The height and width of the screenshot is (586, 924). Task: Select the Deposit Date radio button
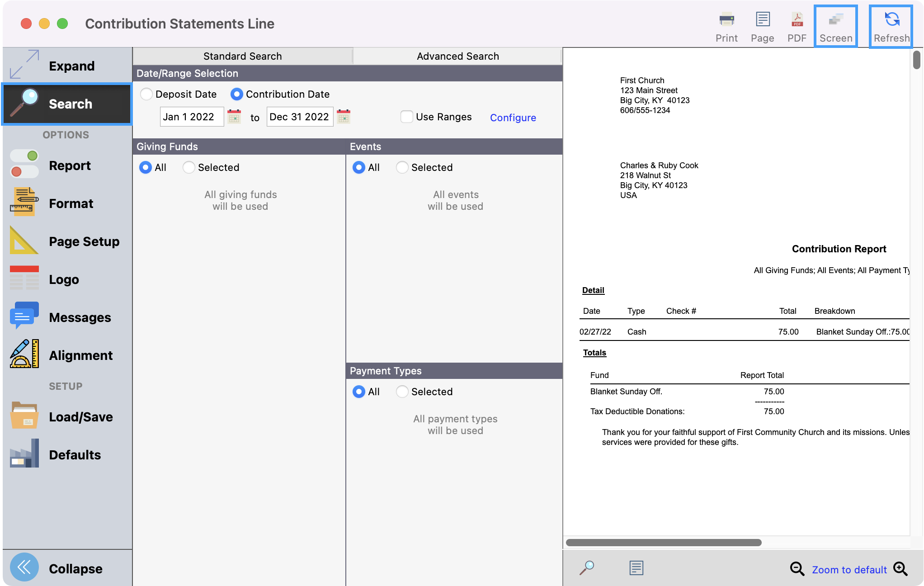(146, 94)
